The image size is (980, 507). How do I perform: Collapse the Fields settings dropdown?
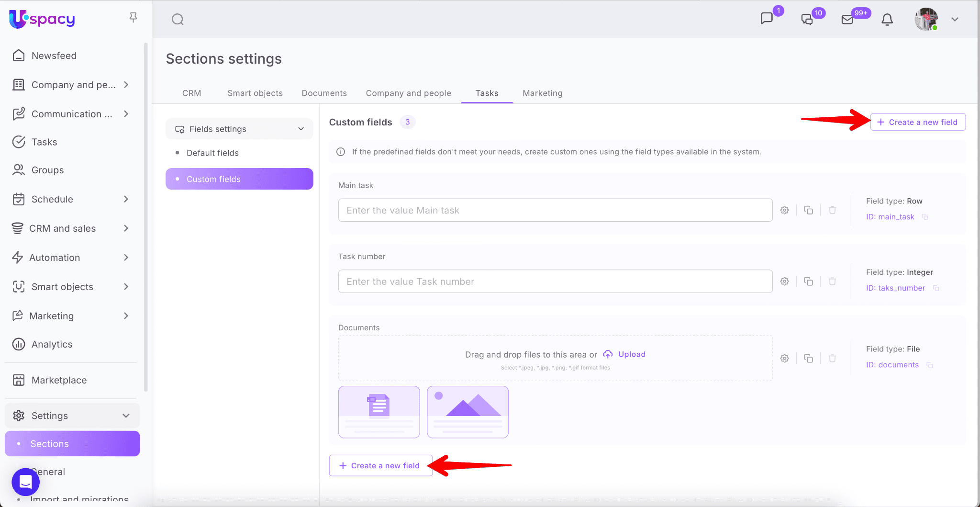(x=301, y=129)
